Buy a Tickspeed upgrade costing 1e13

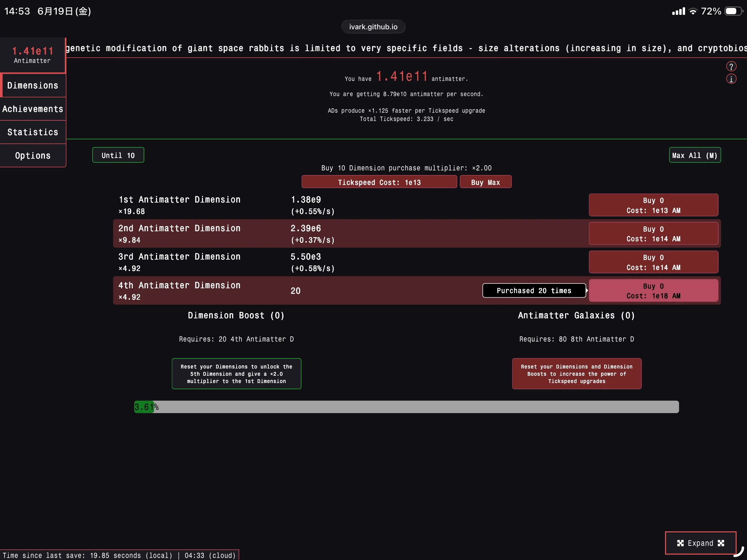coord(379,182)
